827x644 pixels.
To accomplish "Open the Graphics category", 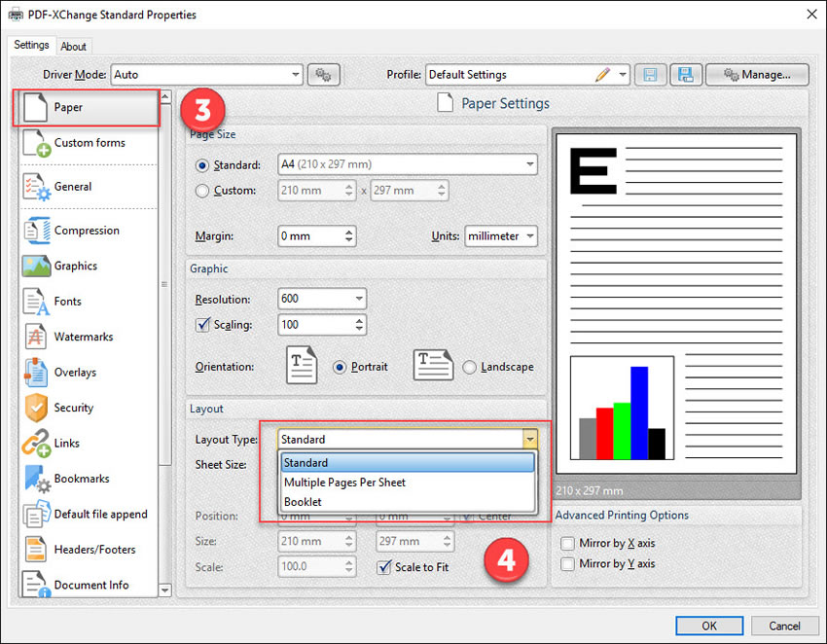I will [87, 266].
